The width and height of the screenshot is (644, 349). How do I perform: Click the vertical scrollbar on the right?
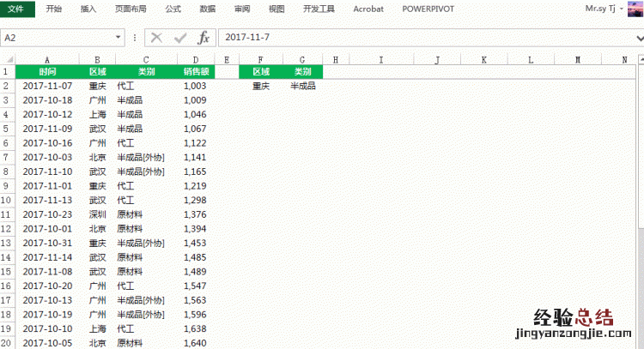coord(640,171)
